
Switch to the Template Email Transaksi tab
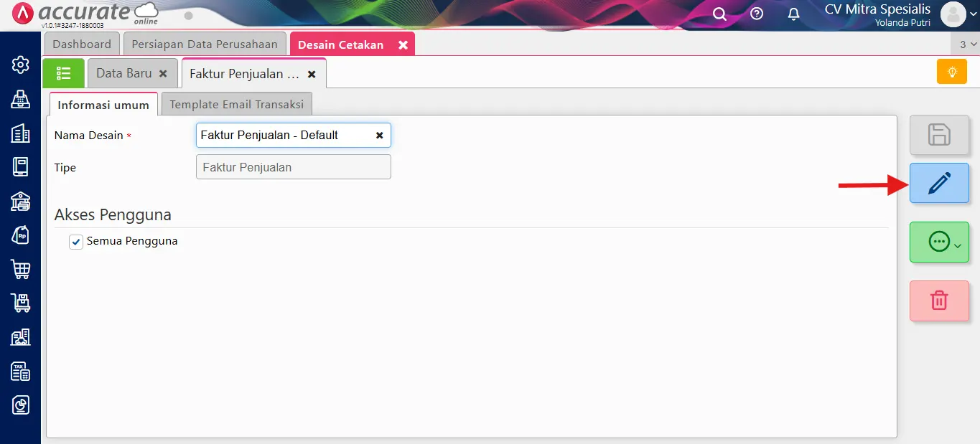[x=236, y=104]
